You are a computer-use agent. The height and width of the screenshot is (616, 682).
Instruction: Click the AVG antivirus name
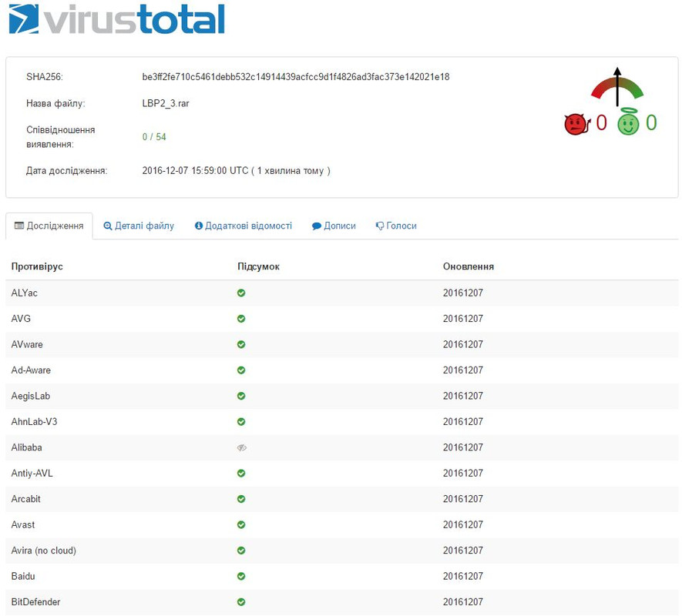(21, 319)
